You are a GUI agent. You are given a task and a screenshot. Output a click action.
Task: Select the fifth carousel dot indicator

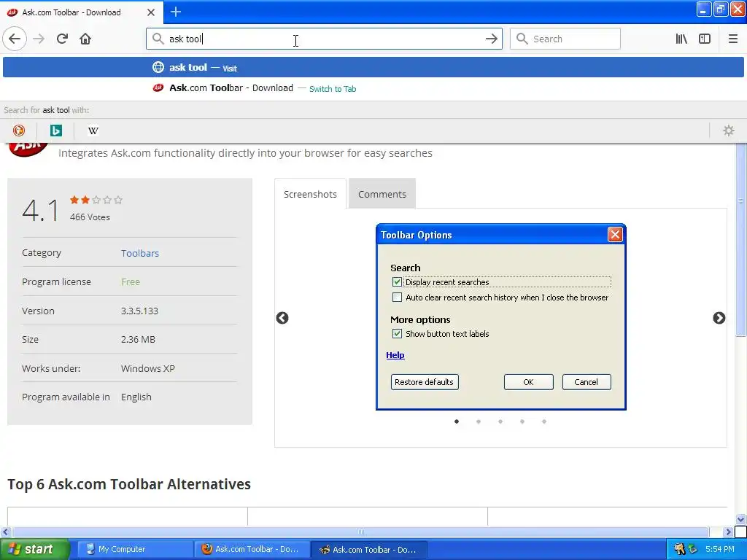(544, 421)
